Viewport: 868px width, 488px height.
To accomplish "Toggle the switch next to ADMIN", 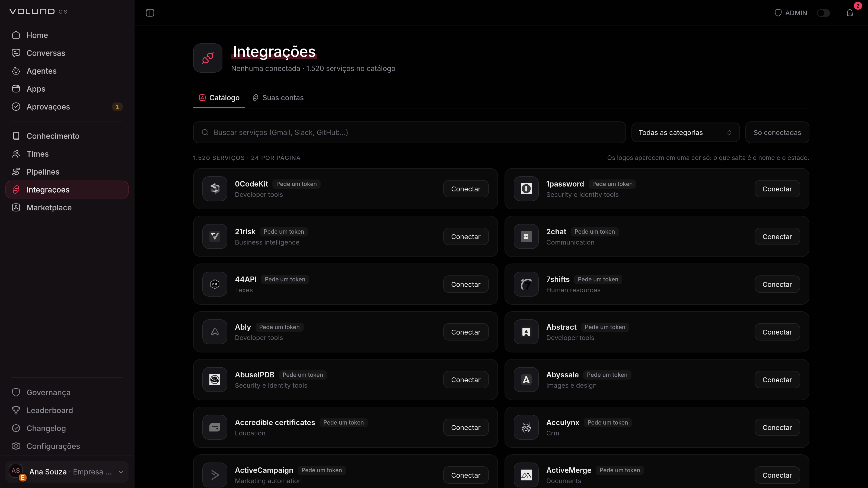I will 823,13.
